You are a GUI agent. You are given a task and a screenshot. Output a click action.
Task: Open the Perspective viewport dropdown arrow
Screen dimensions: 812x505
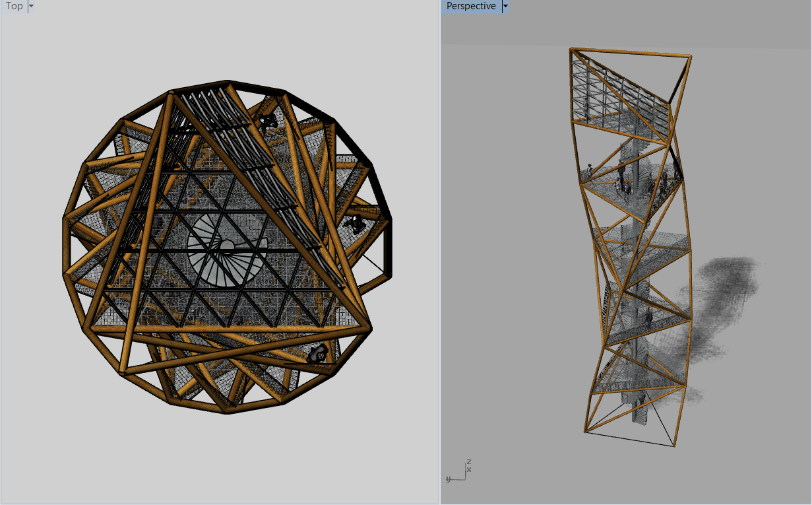(505, 7)
